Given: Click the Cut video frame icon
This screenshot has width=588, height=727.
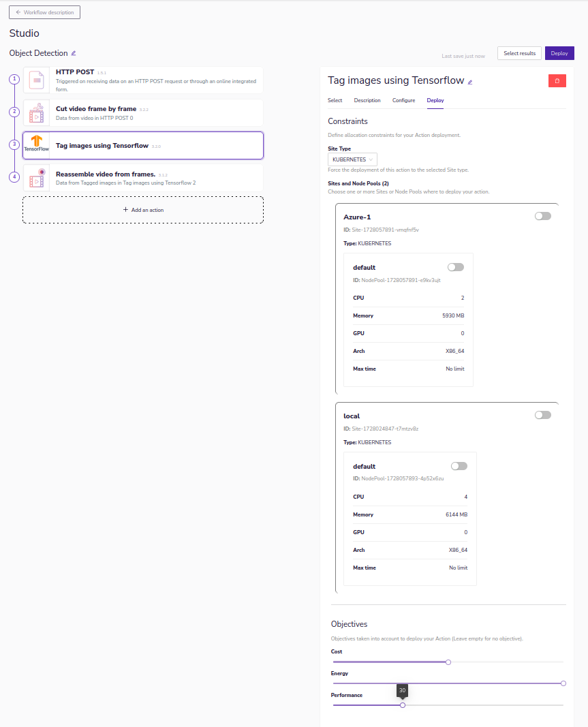Looking at the screenshot, I should click(x=37, y=113).
